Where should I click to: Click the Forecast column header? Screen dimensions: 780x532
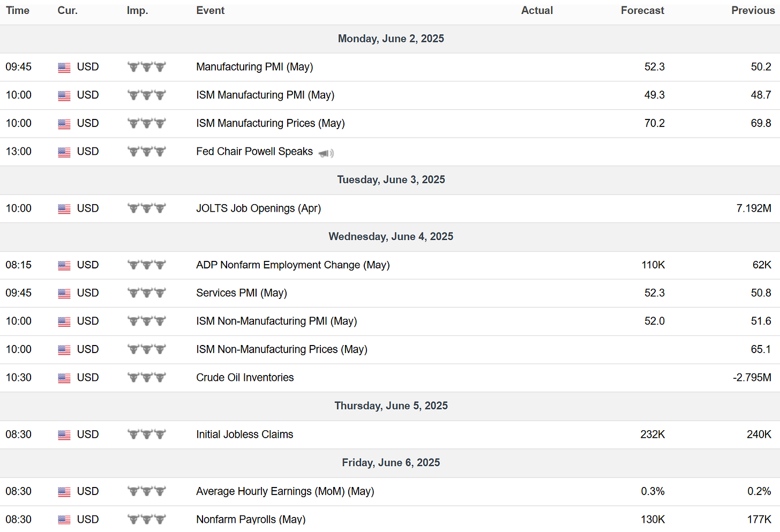point(642,11)
